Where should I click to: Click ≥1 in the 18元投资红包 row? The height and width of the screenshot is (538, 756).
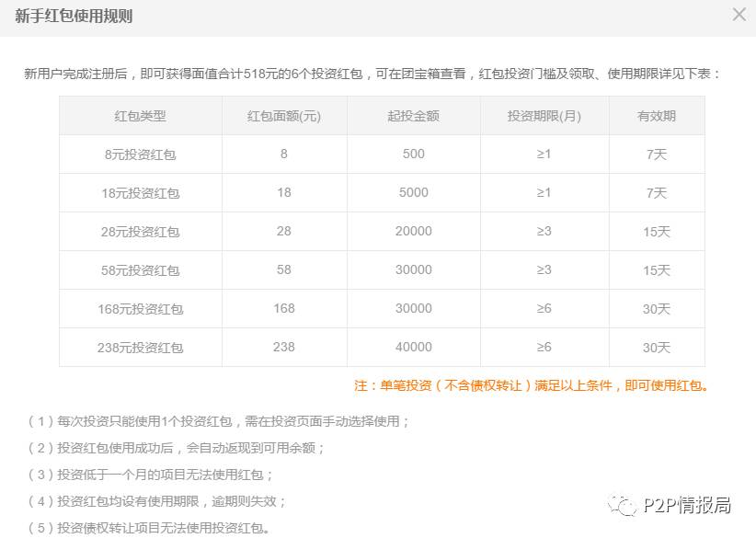tap(544, 192)
